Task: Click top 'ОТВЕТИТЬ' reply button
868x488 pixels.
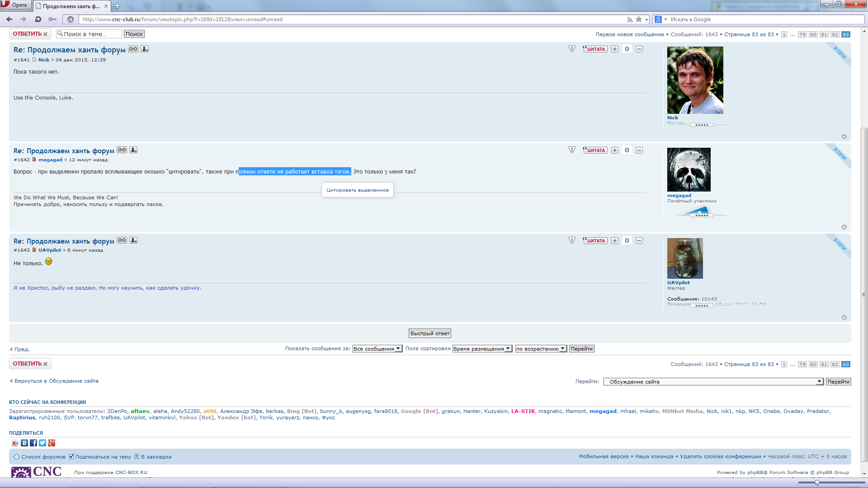Action: click(30, 34)
